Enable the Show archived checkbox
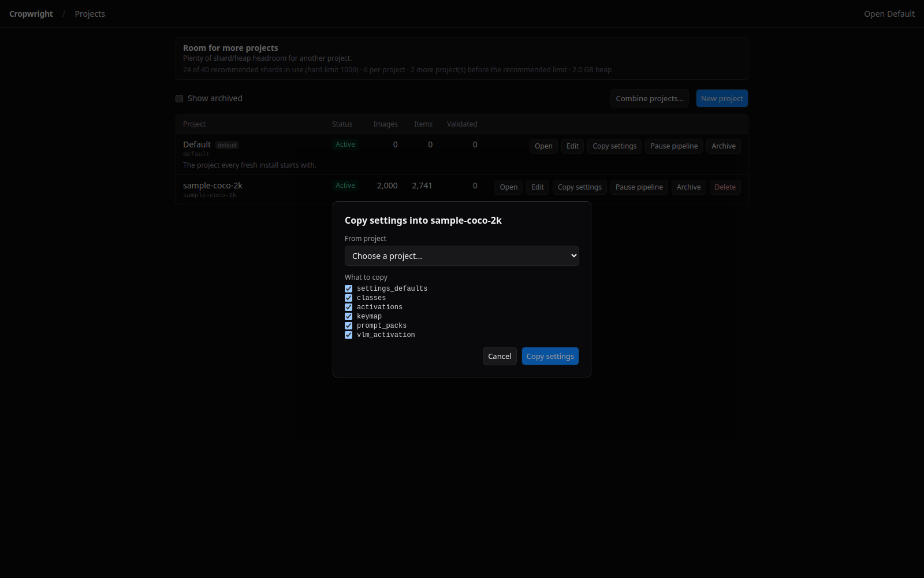 coord(179,98)
